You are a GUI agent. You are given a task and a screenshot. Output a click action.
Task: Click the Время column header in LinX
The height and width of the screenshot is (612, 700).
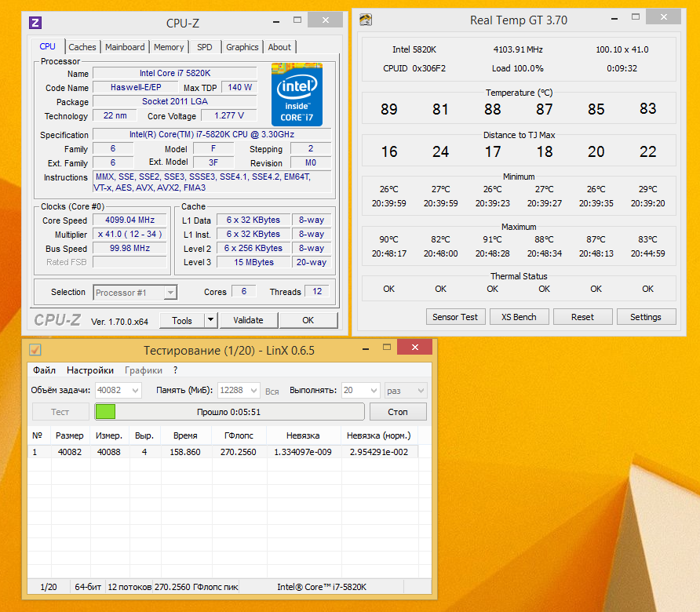click(x=186, y=435)
